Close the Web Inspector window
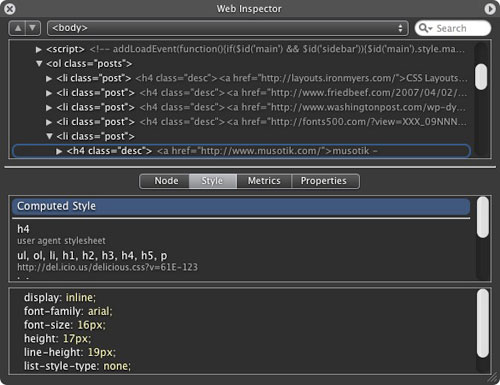 coord(10,8)
